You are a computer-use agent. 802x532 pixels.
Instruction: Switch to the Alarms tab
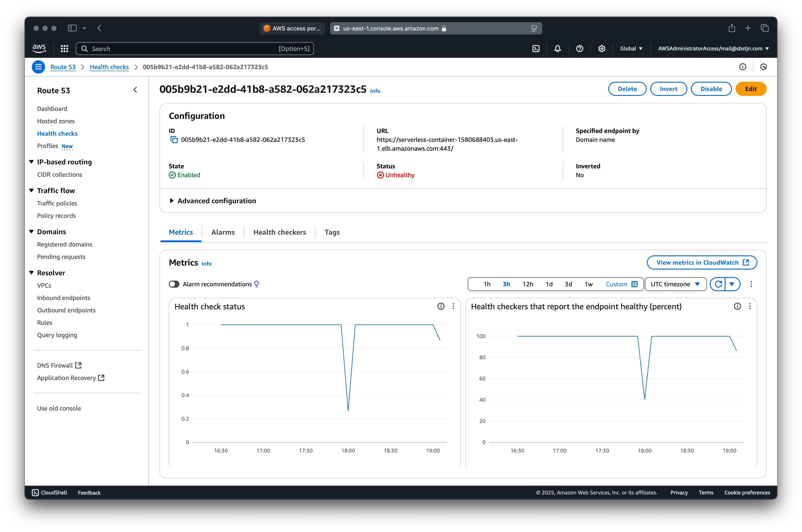coord(223,232)
